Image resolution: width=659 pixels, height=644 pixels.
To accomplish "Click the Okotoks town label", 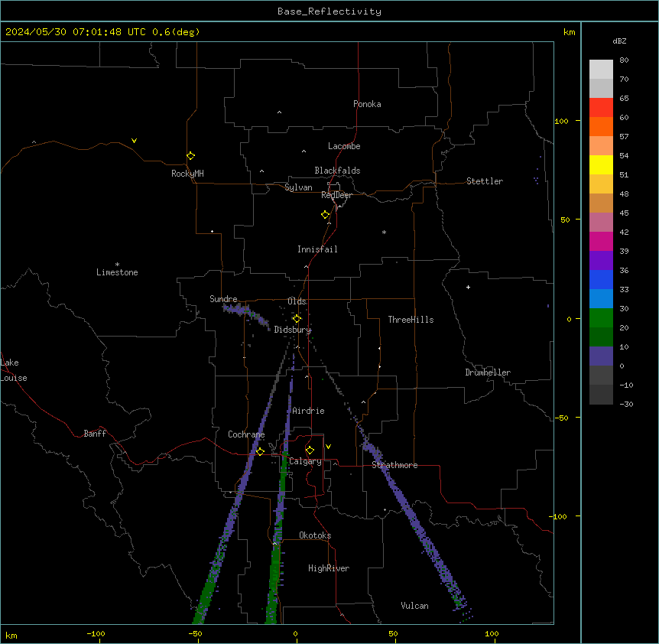I will [315, 535].
